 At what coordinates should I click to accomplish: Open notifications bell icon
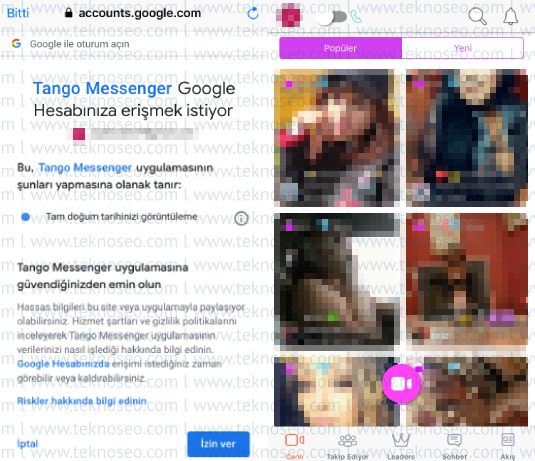tap(511, 16)
